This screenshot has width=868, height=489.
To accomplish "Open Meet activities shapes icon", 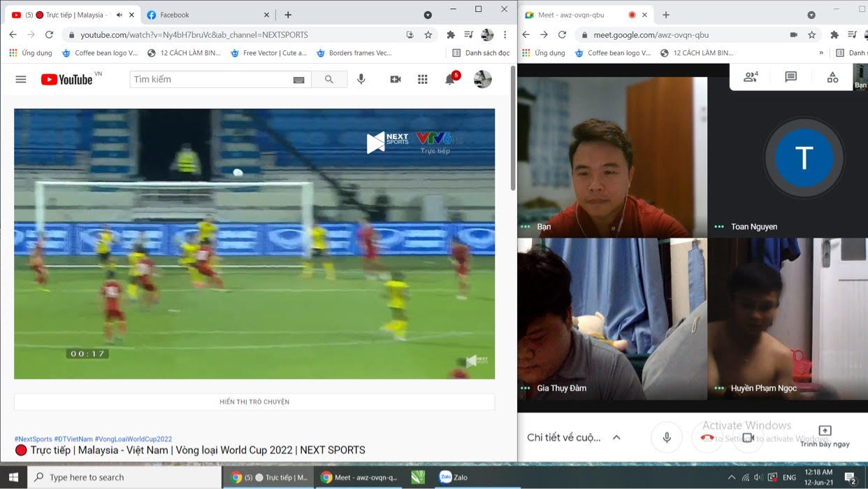I will [x=832, y=78].
